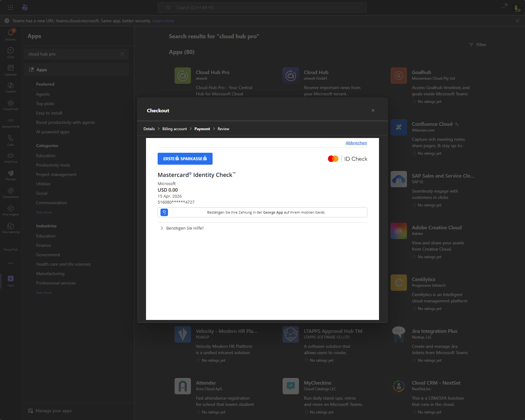The height and width of the screenshot is (420, 525).
Task: Open the profile avatar menu
Action: [517, 8]
